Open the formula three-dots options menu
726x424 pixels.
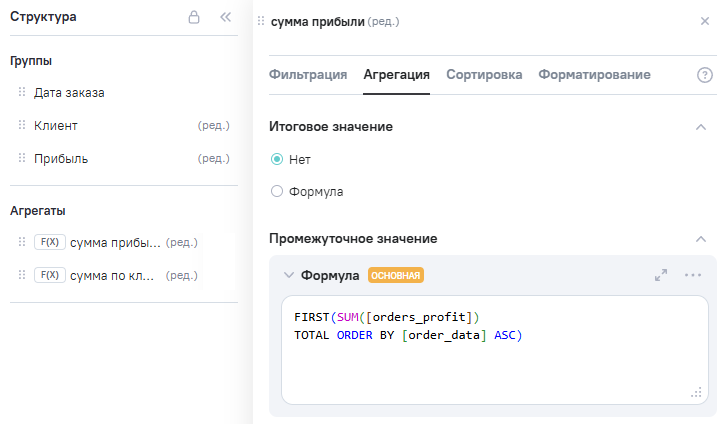693,275
